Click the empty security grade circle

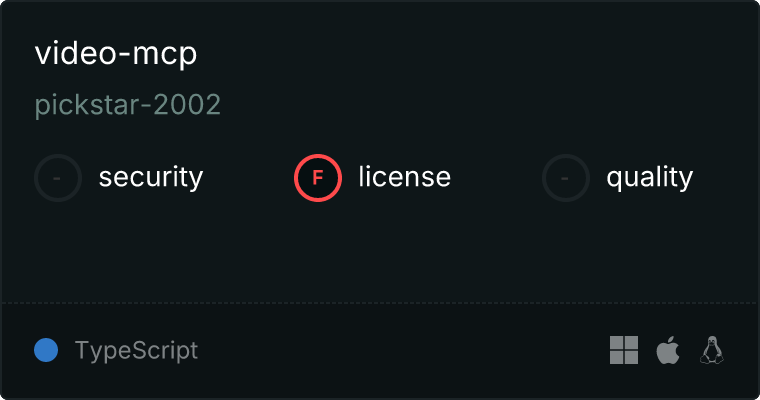58,178
